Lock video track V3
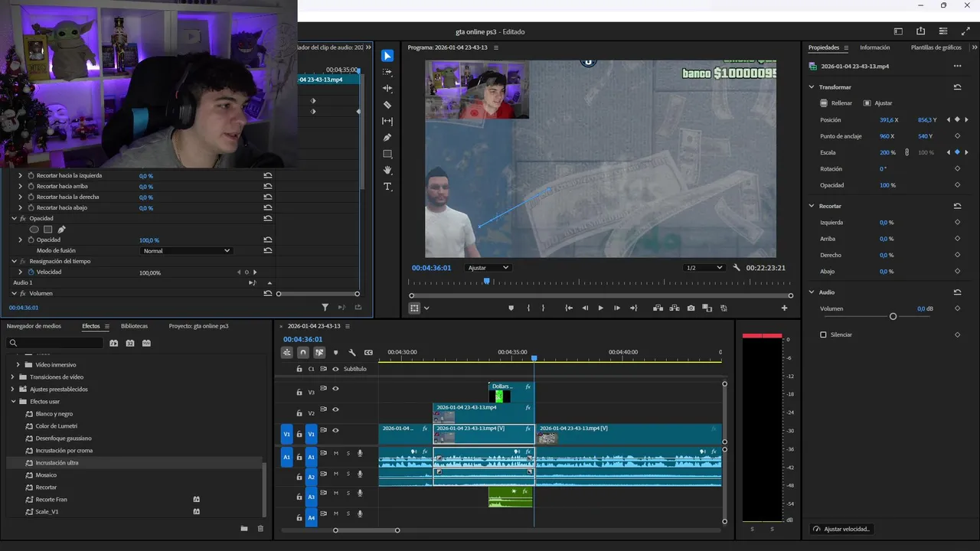Screen dimensions: 980x551 299,392
